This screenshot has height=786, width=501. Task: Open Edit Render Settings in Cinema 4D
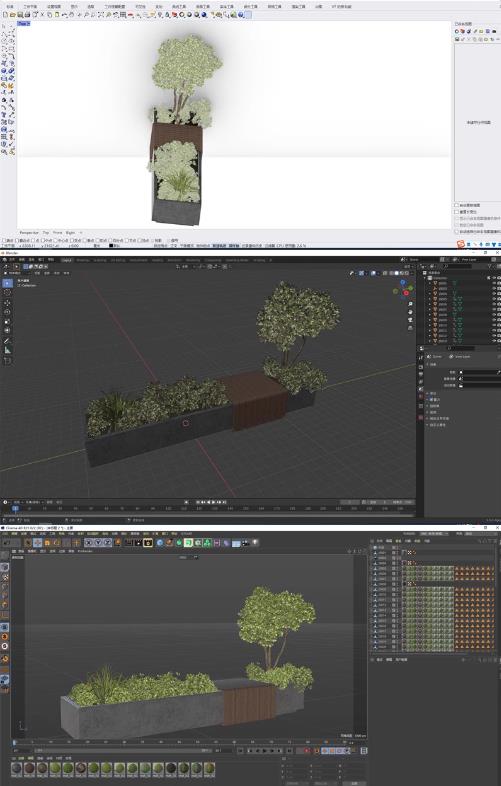(148, 543)
